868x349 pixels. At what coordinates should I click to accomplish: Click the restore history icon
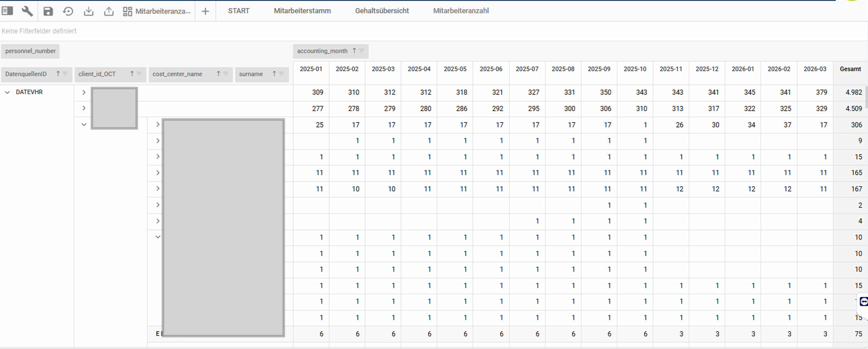[68, 11]
